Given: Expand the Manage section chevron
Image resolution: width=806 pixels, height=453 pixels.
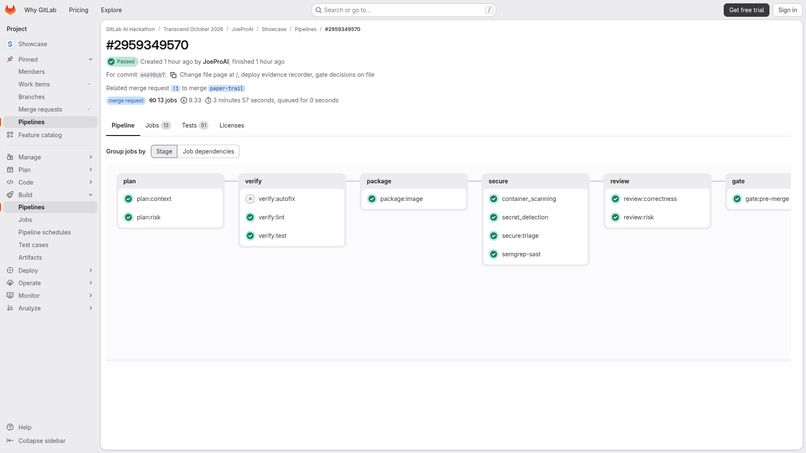Looking at the screenshot, I should coord(90,157).
